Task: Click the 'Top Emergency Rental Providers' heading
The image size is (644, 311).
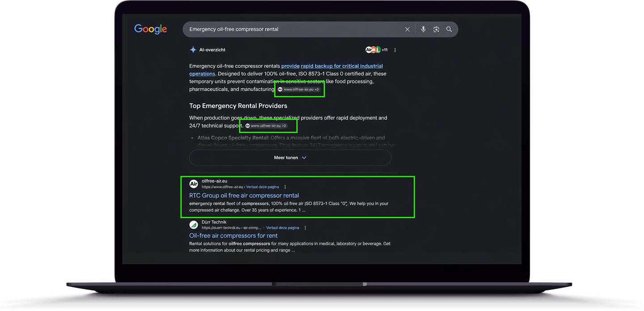Action: [x=238, y=106]
